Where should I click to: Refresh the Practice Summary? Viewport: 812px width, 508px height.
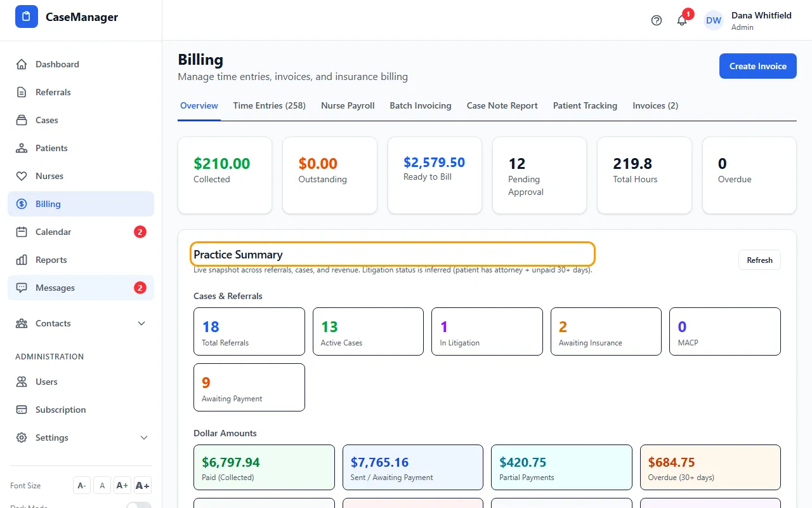click(x=759, y=260)
